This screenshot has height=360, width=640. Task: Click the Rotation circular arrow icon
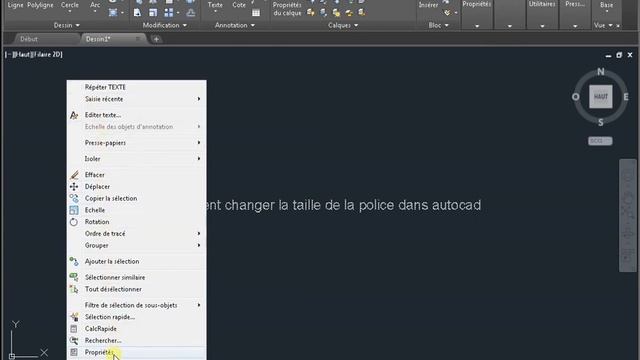[x=74, y=222]
